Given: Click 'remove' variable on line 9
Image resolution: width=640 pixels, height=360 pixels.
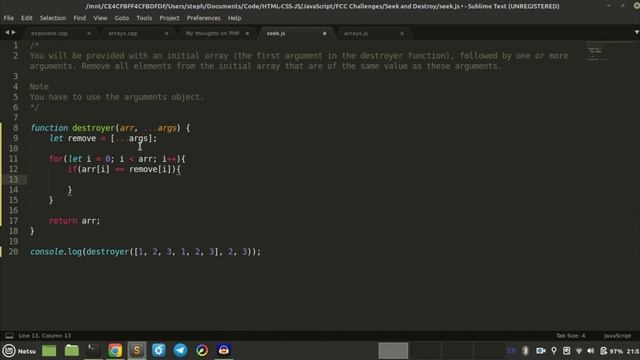Looking at the screenshot, I should (82, 138).
